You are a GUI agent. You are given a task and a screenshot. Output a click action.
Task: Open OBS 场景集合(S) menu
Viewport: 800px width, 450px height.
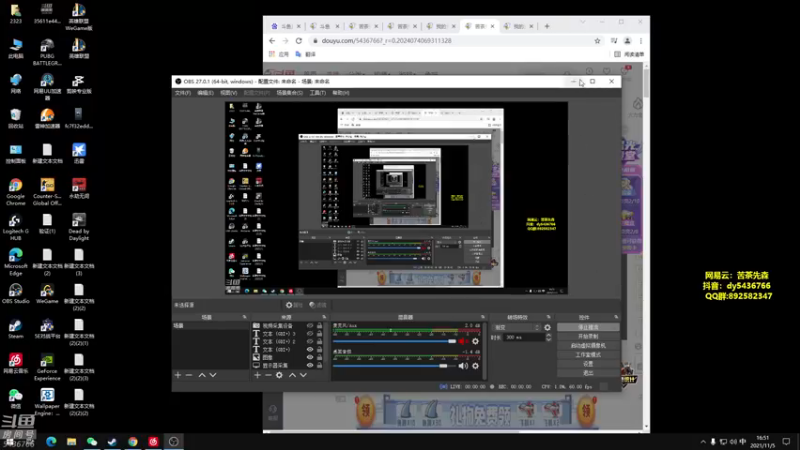(x=289, y=93)
